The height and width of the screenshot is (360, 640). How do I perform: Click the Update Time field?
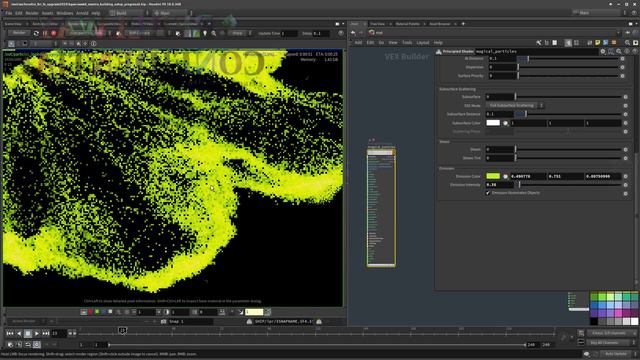[x=289, y=33]
